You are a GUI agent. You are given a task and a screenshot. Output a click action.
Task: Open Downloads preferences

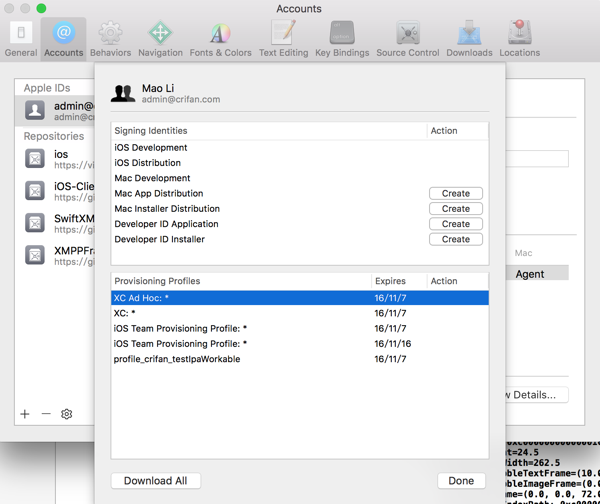point(469,39)
